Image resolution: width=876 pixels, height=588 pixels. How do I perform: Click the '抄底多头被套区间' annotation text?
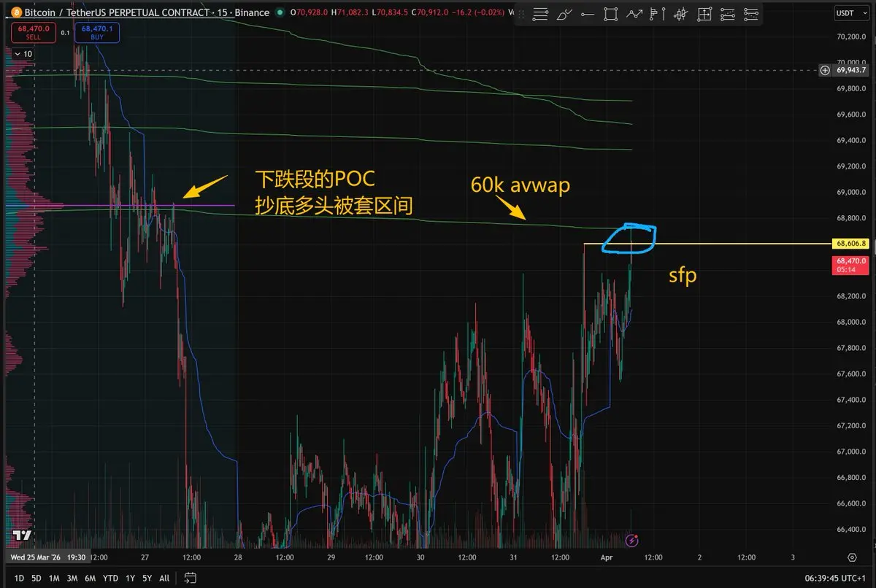[334, 206]
